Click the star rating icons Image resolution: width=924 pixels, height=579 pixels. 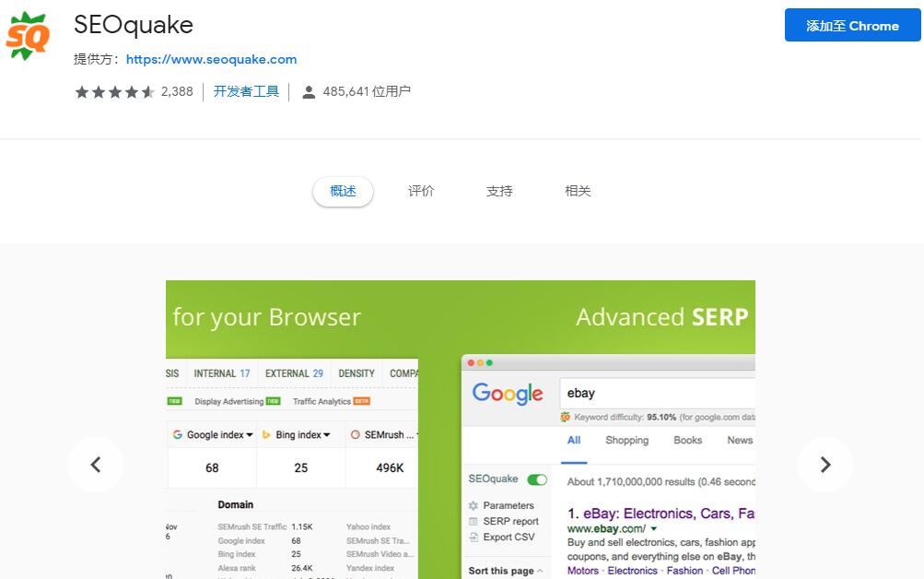click(x=114, y=92)
